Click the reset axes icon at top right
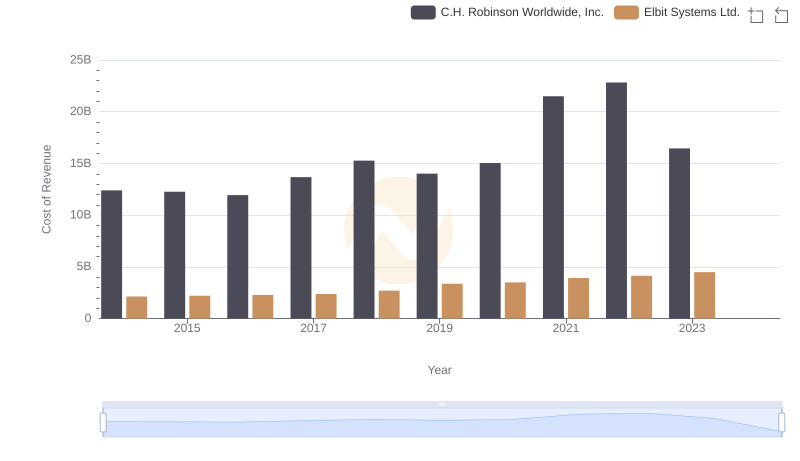 [781, 15]
